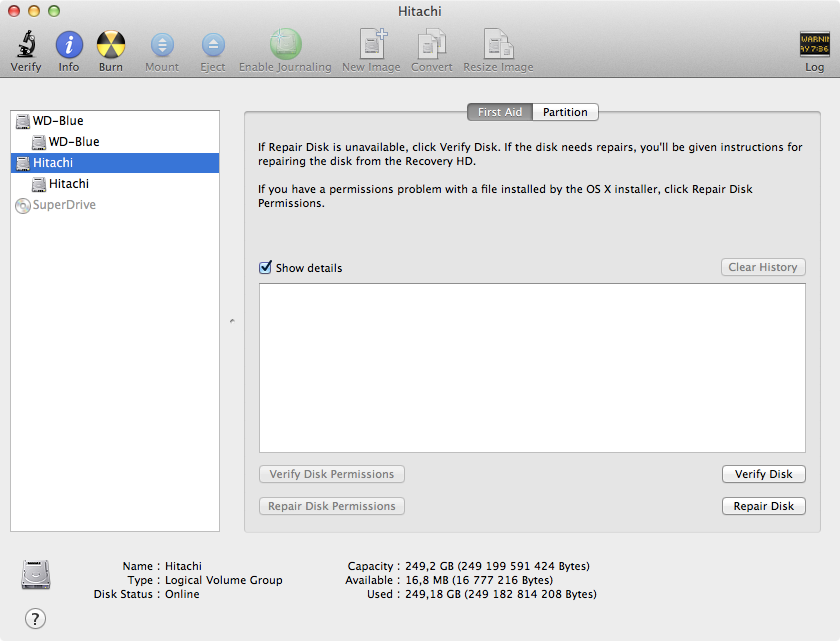Click the Repair Disk button
The image size is (840, 641).
coord(763,506)
